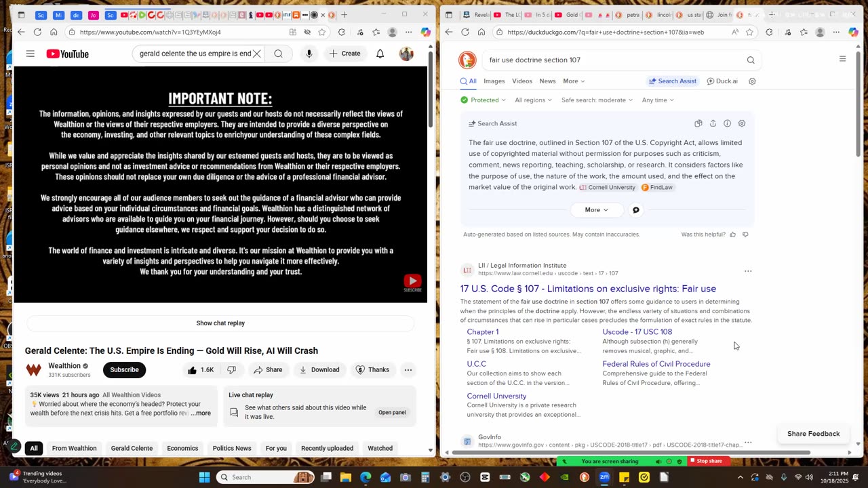The width and height of the screenshot is (868, 488).
Task: Select the 'Watched' filter chip
Action: pos(380,448)
